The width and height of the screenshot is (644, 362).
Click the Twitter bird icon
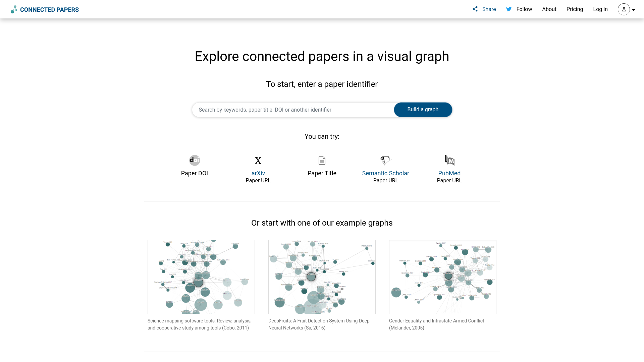click(x=508, y=9)
